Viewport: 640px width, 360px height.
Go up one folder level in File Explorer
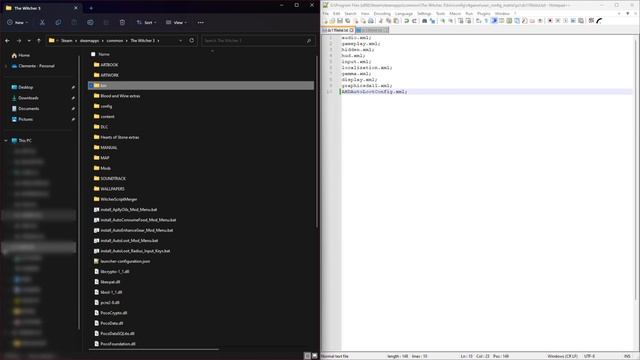39,40
